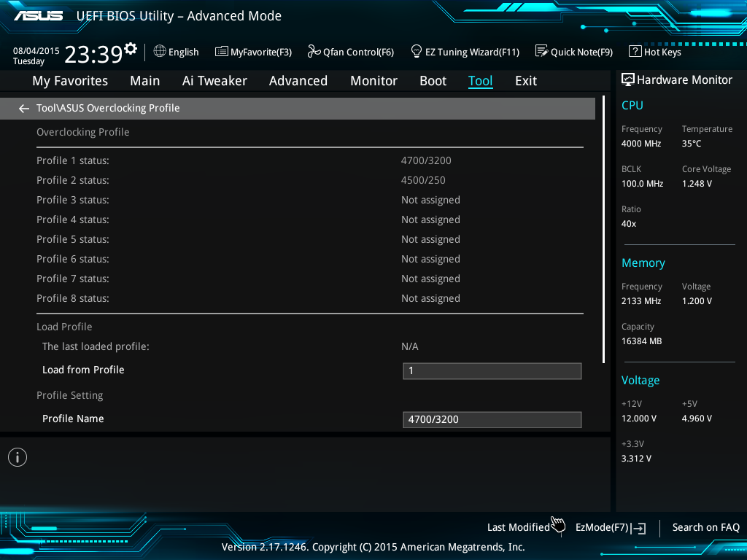Click the +12V 12.000 V reading
The height and width of the screenshot is (560, 747).
639,419
